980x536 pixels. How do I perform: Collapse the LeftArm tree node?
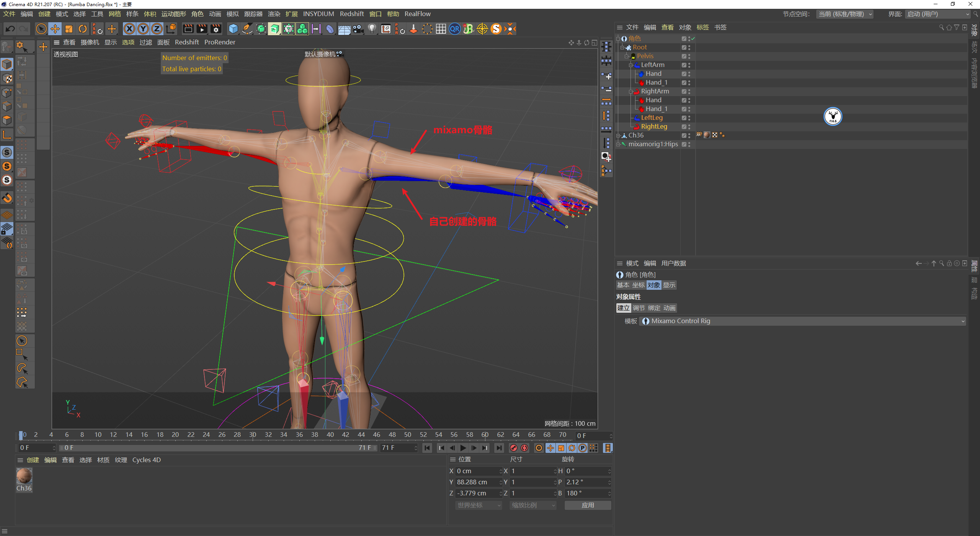pos(630,65)
